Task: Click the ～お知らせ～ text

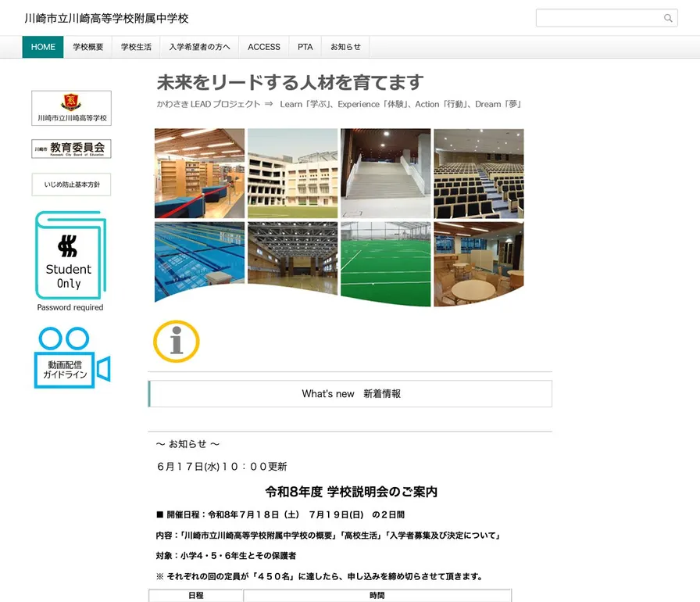Action: (187, 444)
